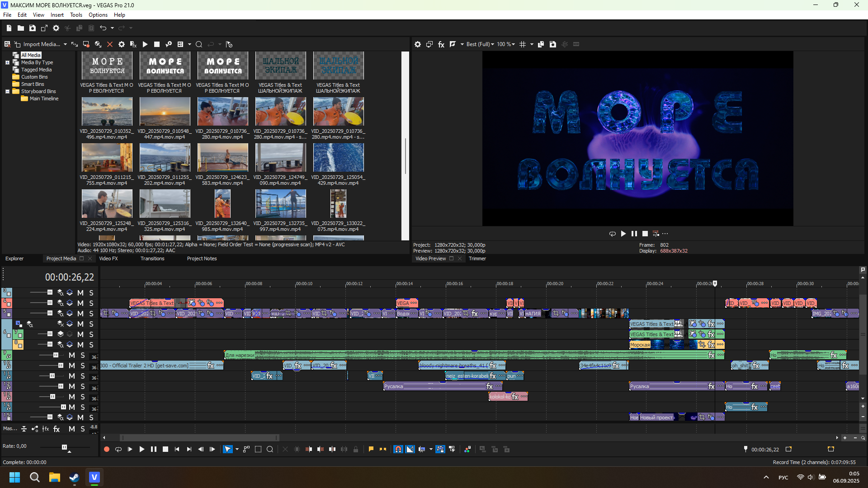Select the VID_20250729_125054 ocean wake thumbnail
The image size is (868, 488).
pos(338,158)
